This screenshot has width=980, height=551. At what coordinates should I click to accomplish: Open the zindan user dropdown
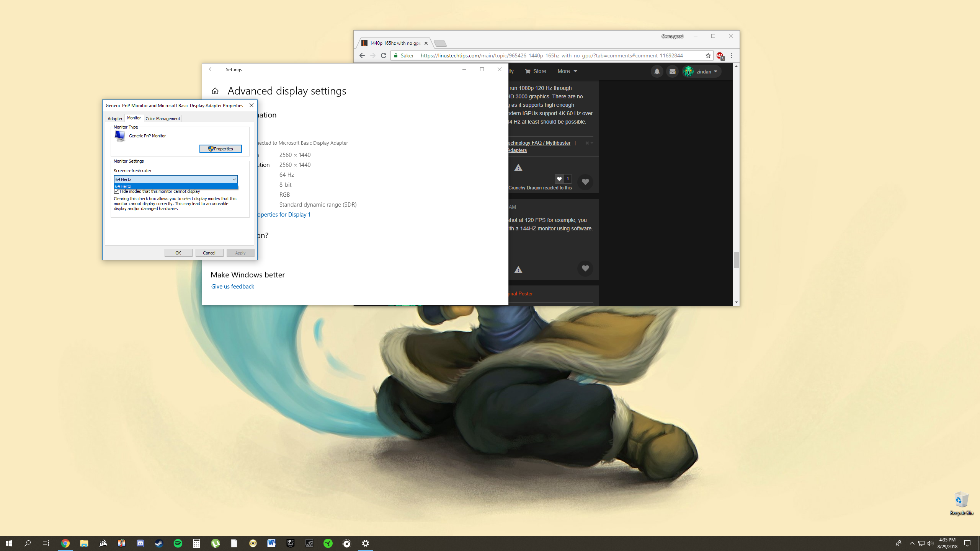click(701, 72)
